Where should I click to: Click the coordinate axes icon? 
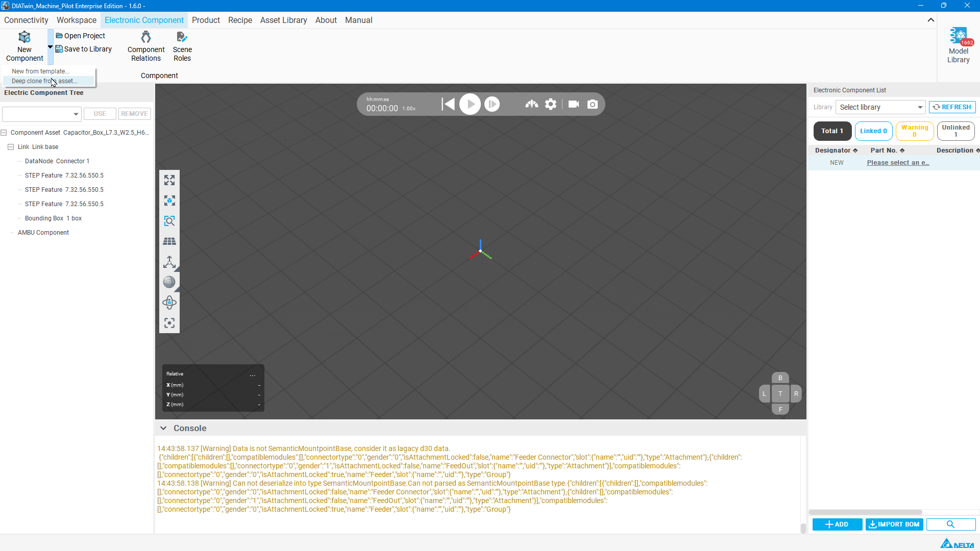[x=169, y=262]
